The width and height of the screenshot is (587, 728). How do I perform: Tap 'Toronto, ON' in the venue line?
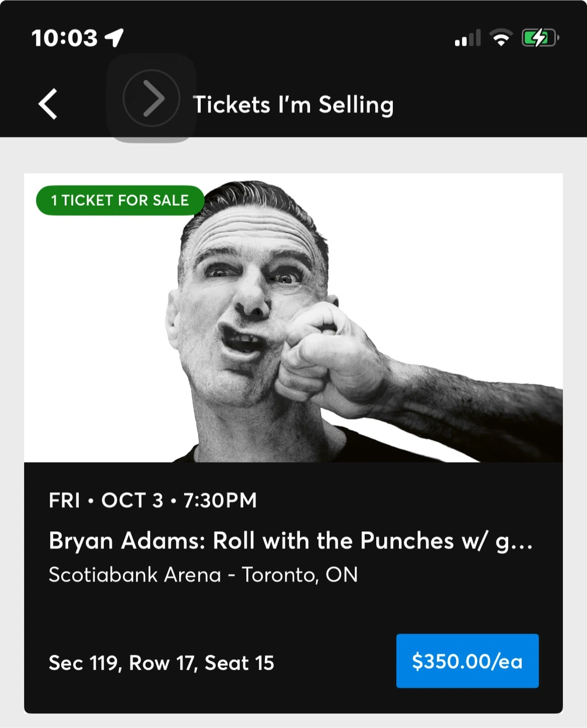click(x=299, y=575)
